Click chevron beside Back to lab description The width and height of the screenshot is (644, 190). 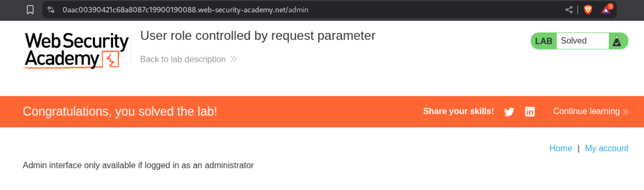click(x=233, y=59)
